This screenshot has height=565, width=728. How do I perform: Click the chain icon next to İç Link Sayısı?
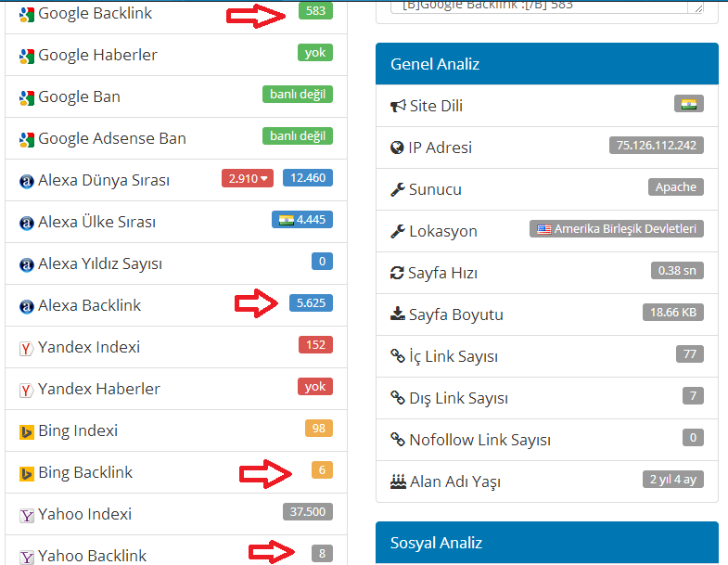tap(398, 356)
